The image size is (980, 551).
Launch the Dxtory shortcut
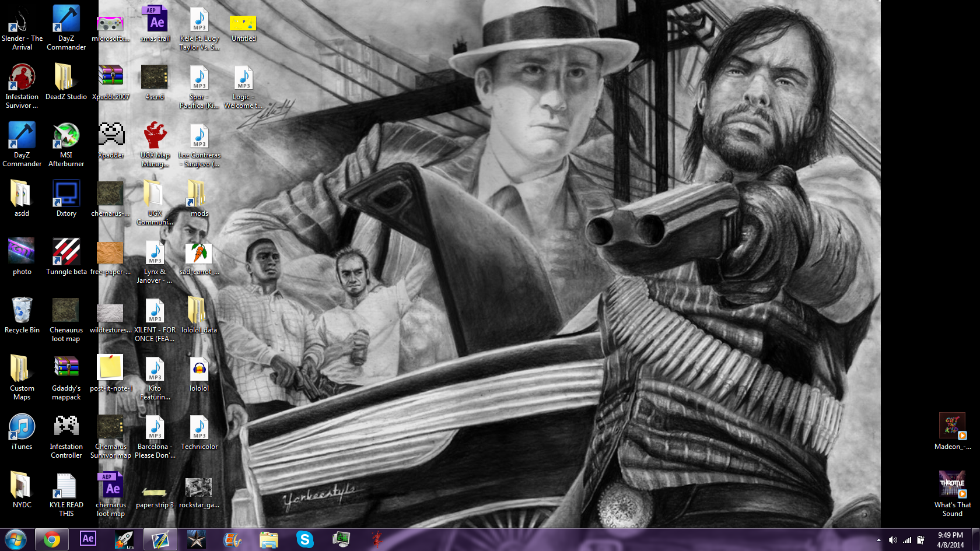[66, 198]
